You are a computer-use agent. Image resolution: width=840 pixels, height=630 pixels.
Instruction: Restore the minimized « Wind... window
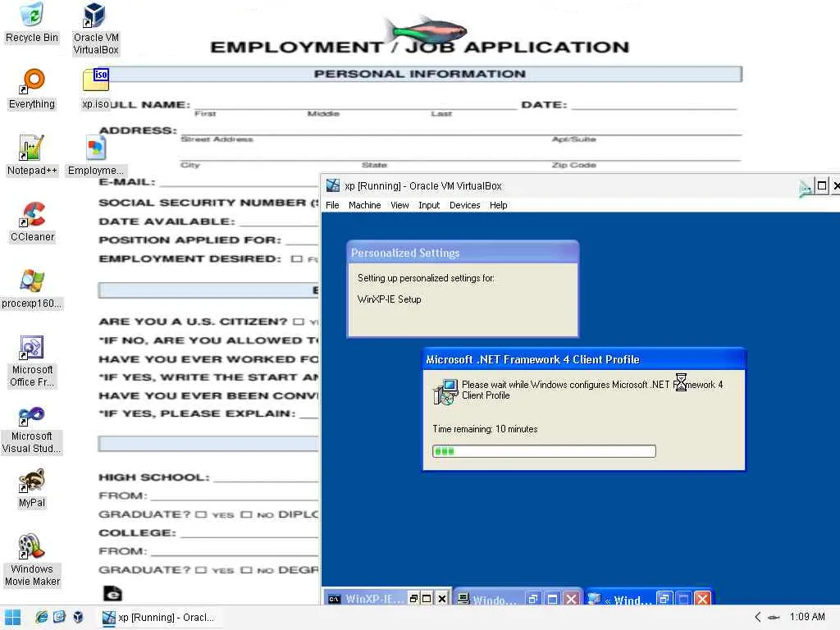[664, 599]
